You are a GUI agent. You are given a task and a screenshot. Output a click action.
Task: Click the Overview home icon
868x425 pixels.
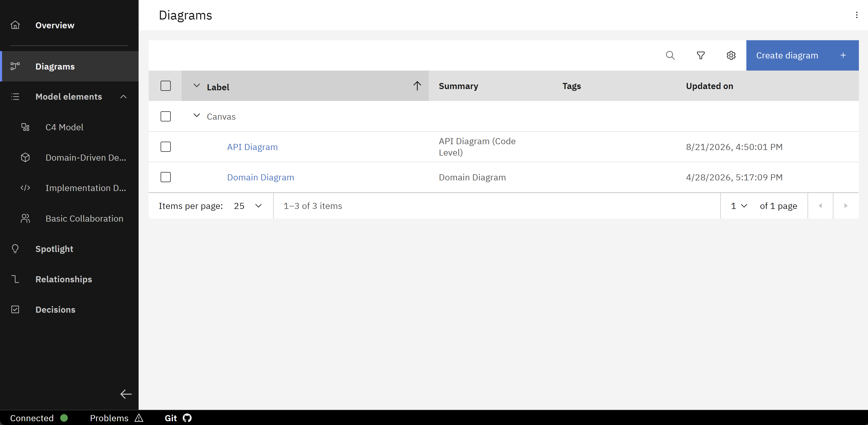[x=15, y=25]
